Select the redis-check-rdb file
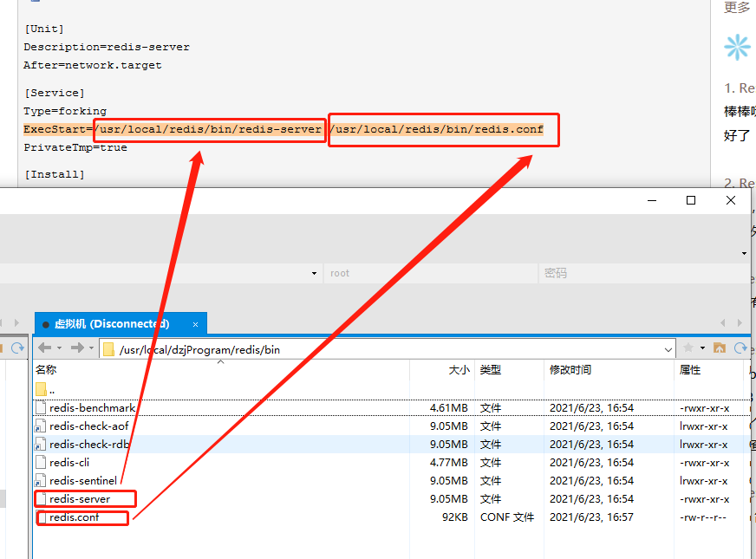Screen dimensions: 756x559 [x=89, y=445]
